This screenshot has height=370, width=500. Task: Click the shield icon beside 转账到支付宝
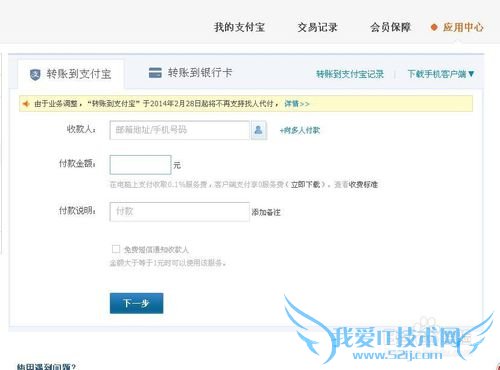pos(35,75)
